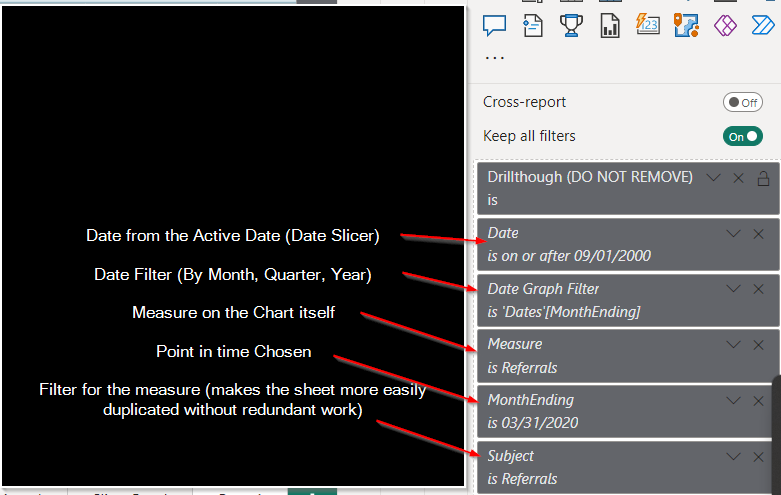Choose the trophy Metrics visual icon
The image size is (781, 495).
tap(571, 25)
